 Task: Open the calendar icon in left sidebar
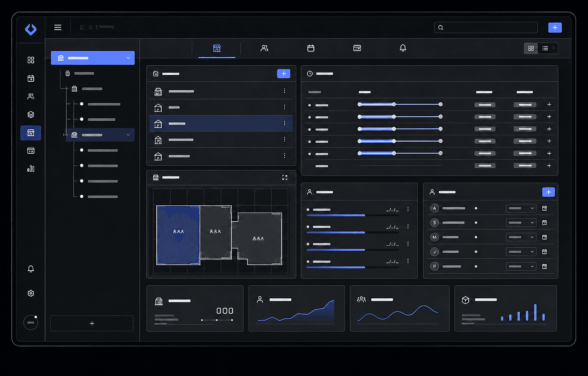pyautogui.click(x=31, y=78)
